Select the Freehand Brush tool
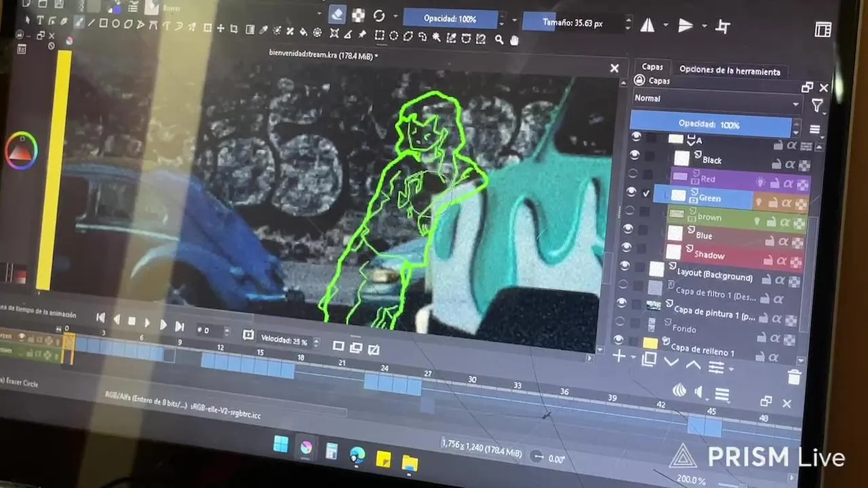This screenshot has height=488, width=868. click(78, 22)
